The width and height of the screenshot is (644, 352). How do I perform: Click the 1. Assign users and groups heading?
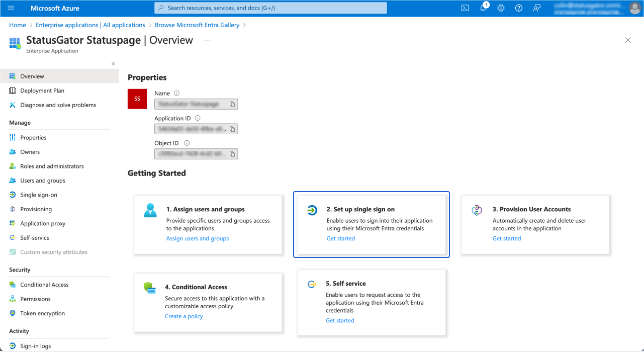click(x=206, y=209)
